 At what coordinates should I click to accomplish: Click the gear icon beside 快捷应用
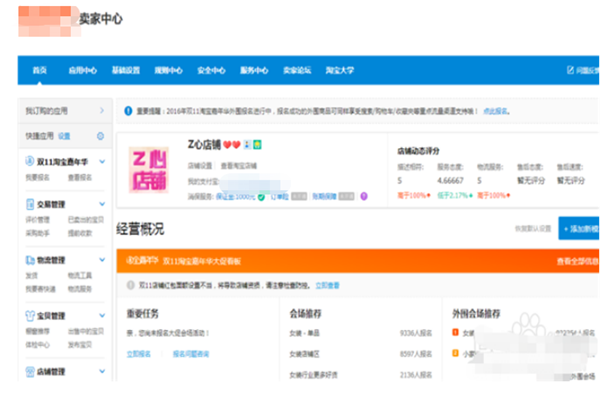pyautogui.click(x=100, y=135)
